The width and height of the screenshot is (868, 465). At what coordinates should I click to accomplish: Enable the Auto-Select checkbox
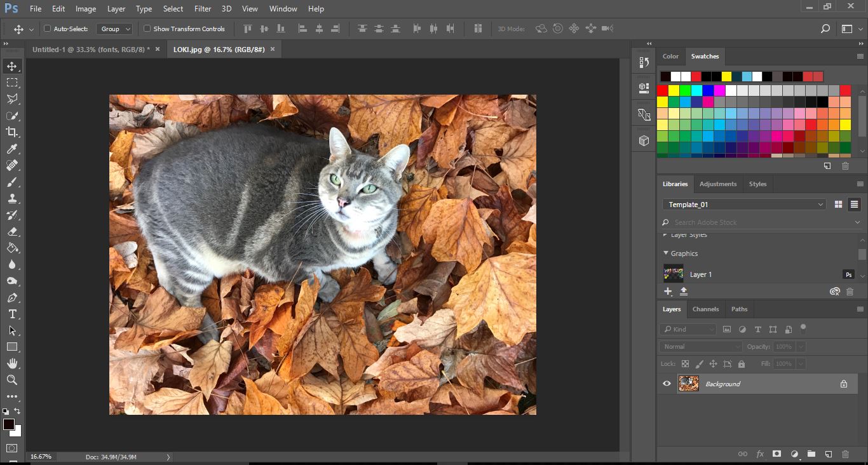pyautogui.click(x=47, y=29)
